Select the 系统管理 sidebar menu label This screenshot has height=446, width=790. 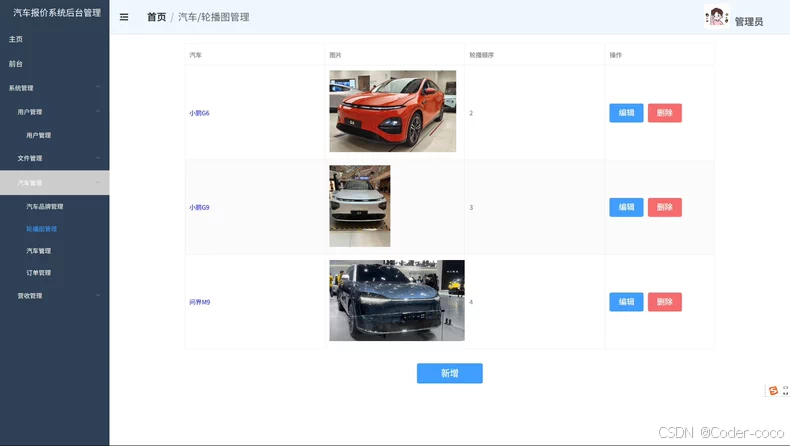tap(21, 88)
